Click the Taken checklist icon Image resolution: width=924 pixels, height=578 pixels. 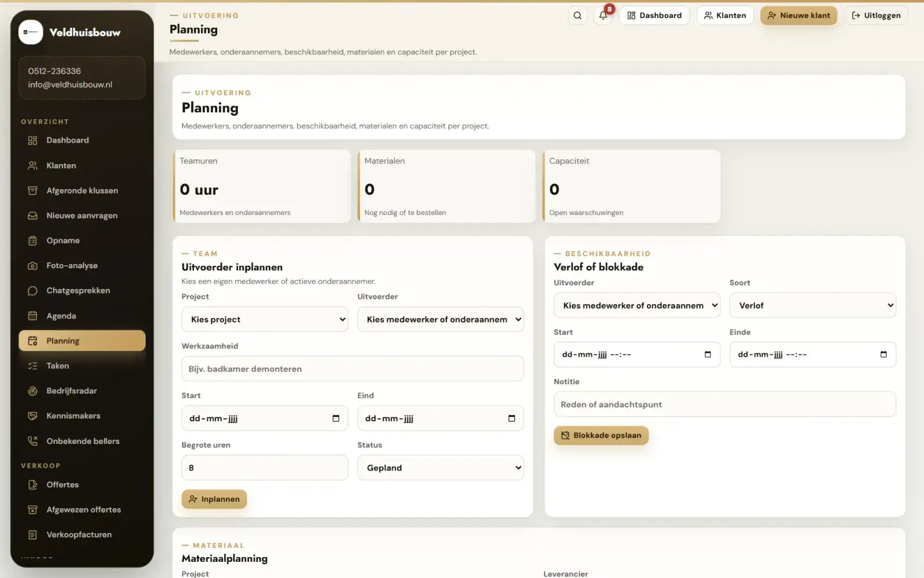pos(32,366)
